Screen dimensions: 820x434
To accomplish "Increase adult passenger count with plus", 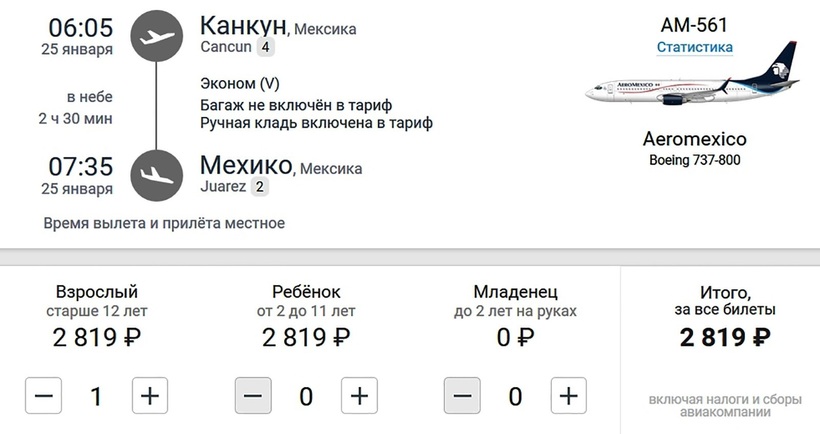I will (x=149, y=396).
